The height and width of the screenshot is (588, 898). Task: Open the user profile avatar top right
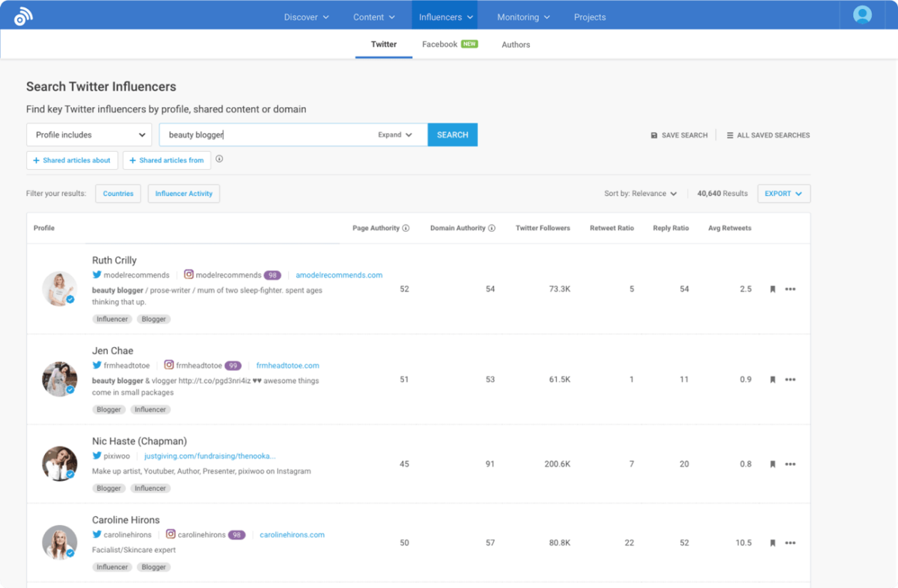click(x=861, y=14)
